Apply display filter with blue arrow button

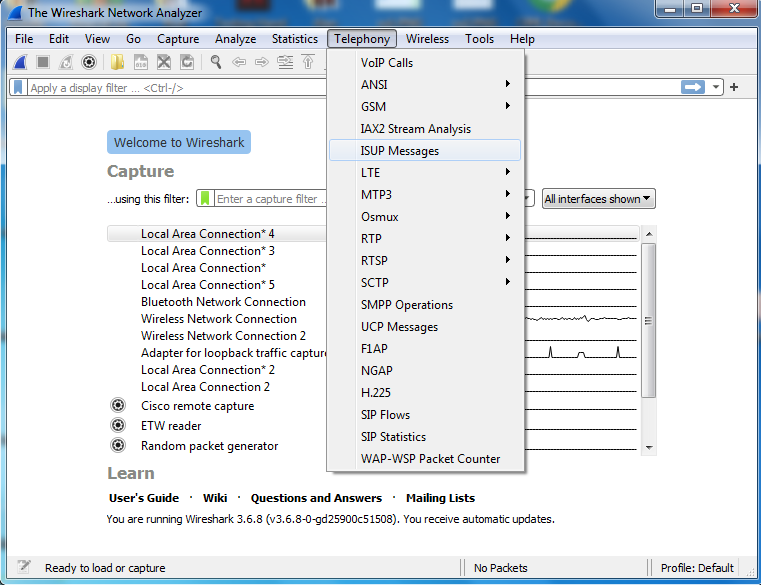(x=693, y=87)
